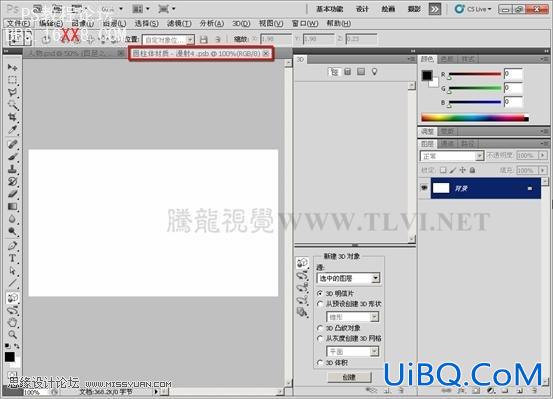The image size is (553, 399).
Task: Save current 3D position preset icon
Action: pos(203,39)
